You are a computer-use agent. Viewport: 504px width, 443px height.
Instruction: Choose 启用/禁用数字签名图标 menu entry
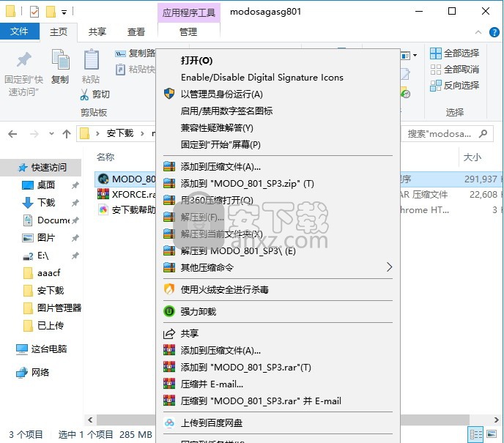coord(278,111)
